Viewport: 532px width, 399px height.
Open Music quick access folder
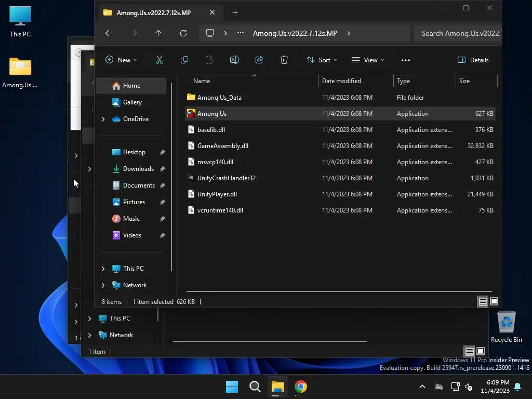pyautogui.click(x=131, y=219)
